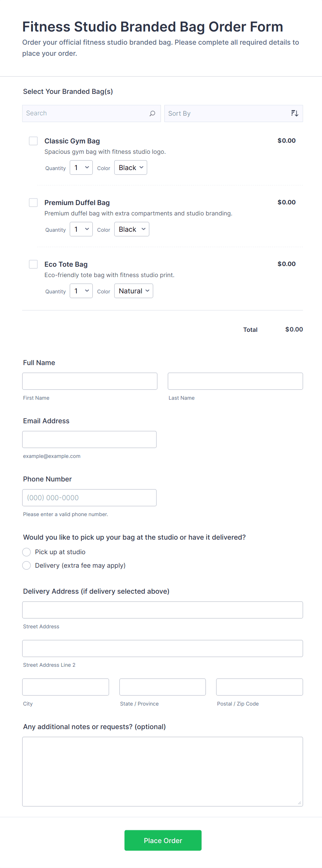Click the Sort By order icon

coord(294,114)
